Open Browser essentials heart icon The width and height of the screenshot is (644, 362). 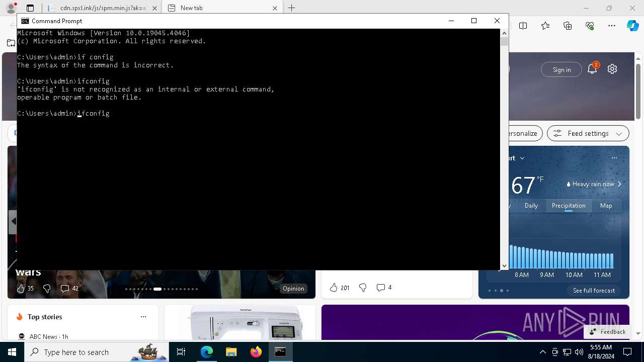pyautogui.click(x=590, y=26)
